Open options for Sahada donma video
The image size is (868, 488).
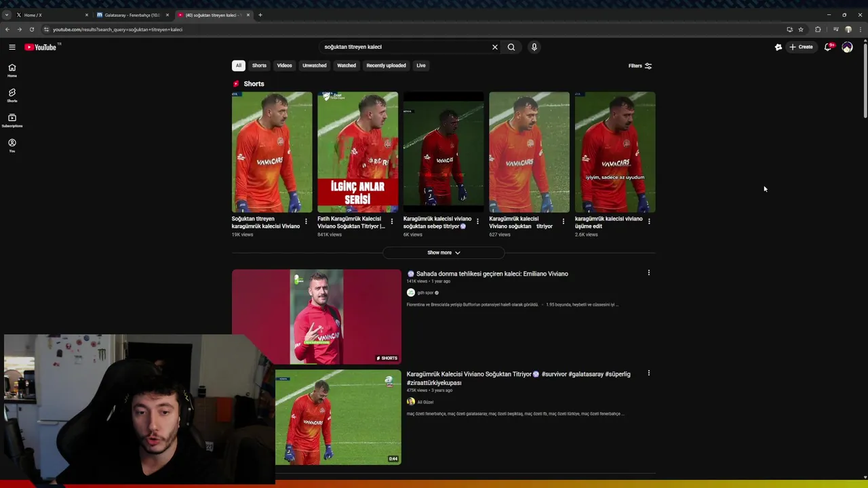pyautogui.click(x=649, y=272)
